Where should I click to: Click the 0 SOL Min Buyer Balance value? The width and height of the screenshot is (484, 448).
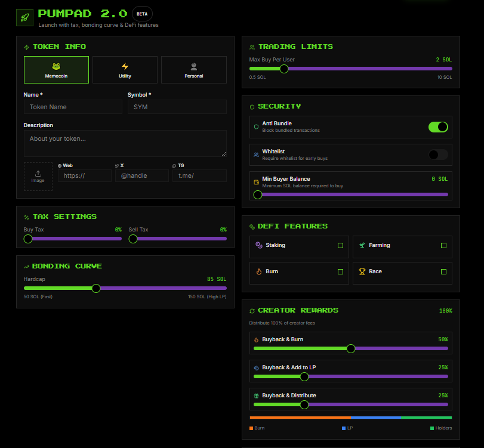pos(440,179)
